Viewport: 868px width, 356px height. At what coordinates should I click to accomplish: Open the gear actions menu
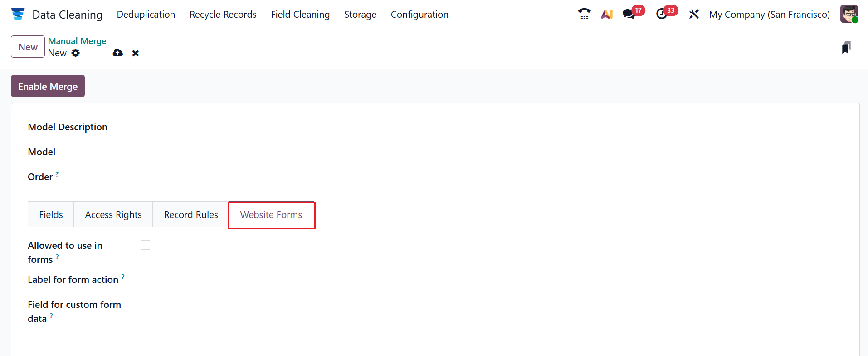(76, 53)
